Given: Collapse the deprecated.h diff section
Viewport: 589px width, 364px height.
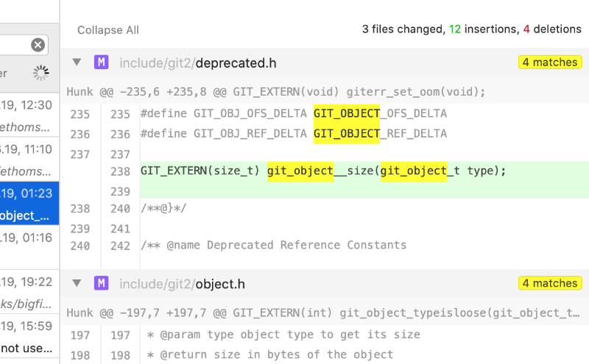Looking at the screenshot, I should click(x=77, y=63).
